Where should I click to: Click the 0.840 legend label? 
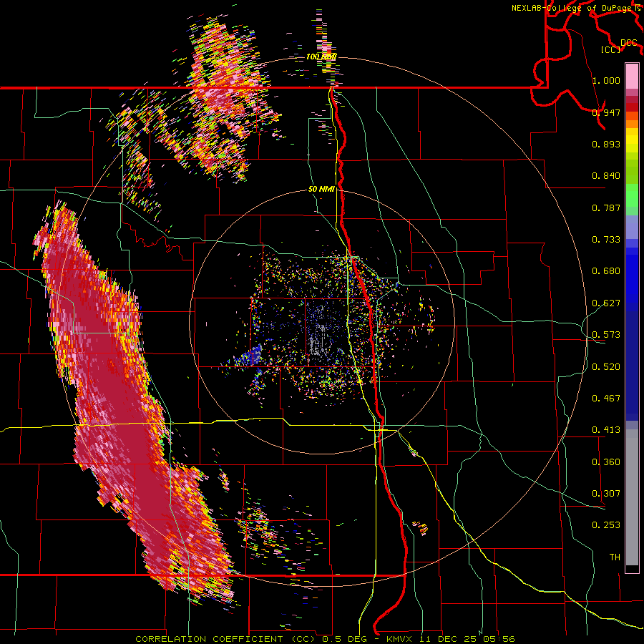coord(606,176)
